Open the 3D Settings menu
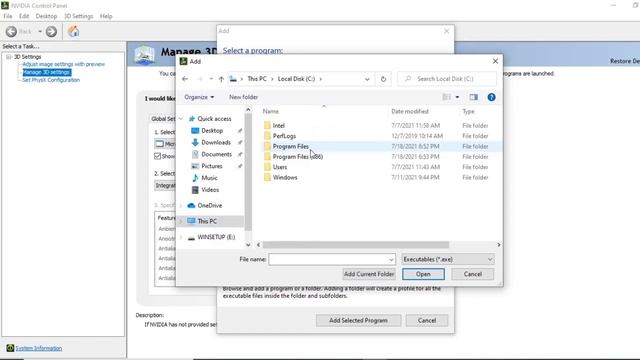The height and width of the screenshot is (360, 640). tap(79, 16)
